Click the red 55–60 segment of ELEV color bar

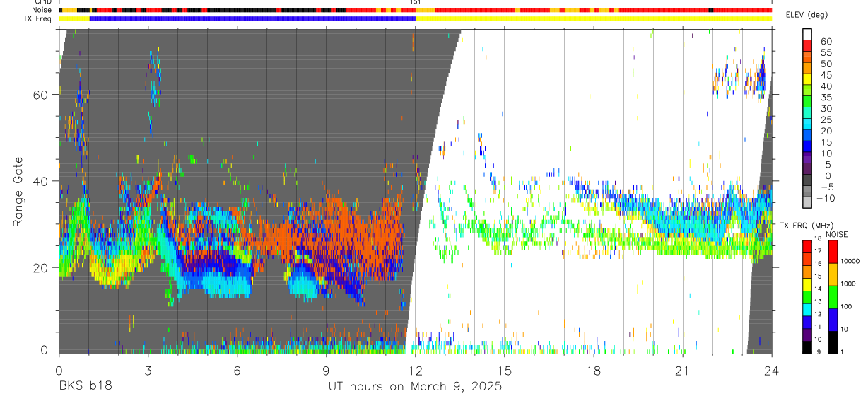(807, 46)
